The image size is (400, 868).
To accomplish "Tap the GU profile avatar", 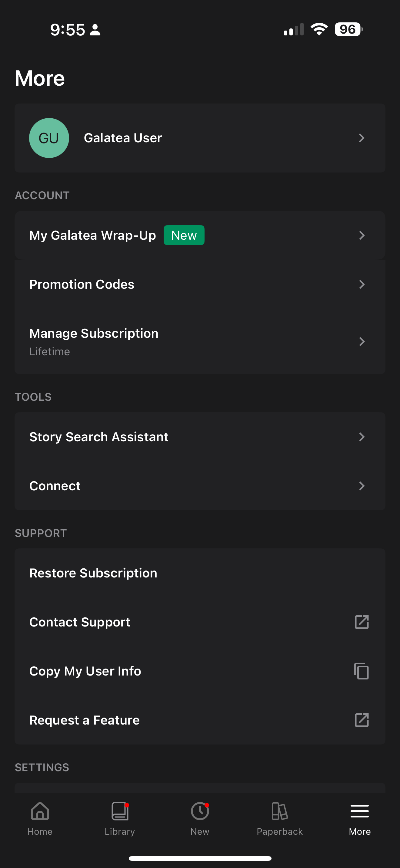I will 49,138.
